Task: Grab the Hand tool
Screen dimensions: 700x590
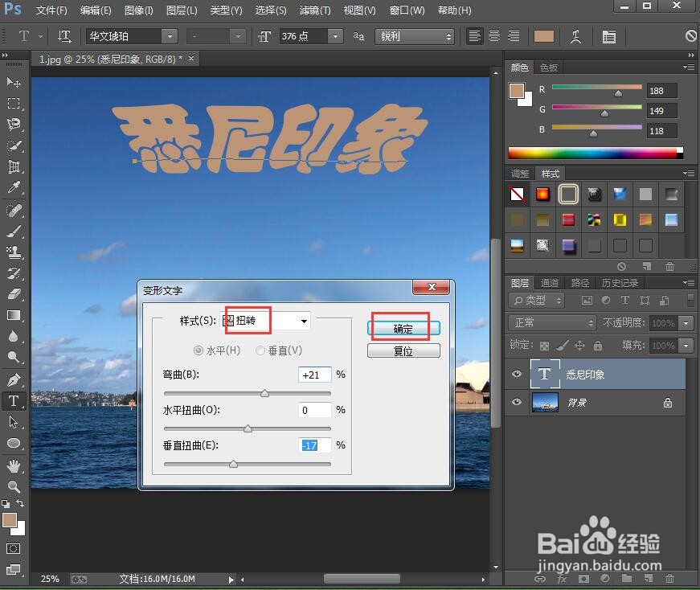Action: tap(14, 465)
